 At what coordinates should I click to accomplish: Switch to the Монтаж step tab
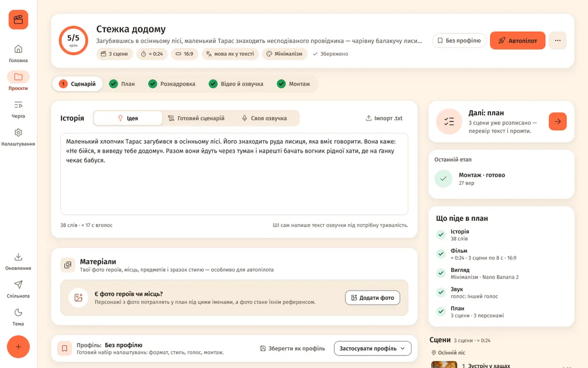tap(293, 84)
